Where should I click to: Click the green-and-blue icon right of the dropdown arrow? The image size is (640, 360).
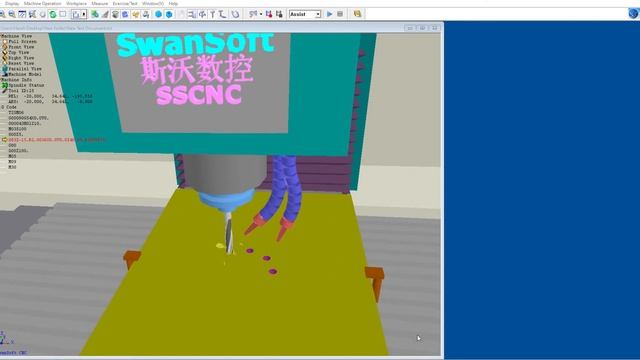pyautogui.click(x=95, y=14)
